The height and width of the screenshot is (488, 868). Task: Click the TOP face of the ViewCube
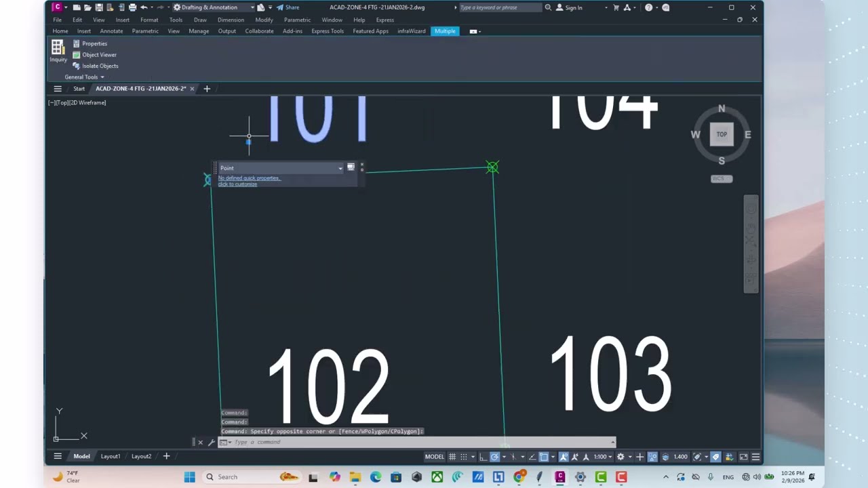tap(722, 134)
